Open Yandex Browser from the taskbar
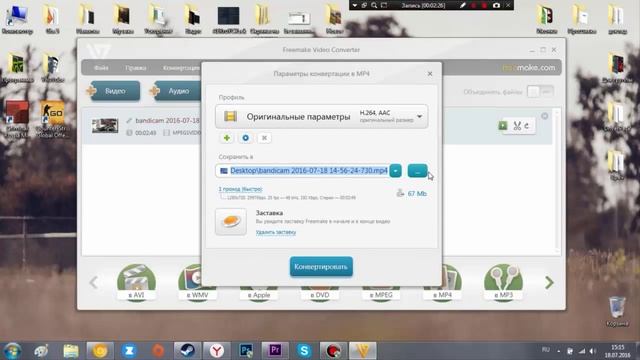640x360 pixels. click(217, 351)
